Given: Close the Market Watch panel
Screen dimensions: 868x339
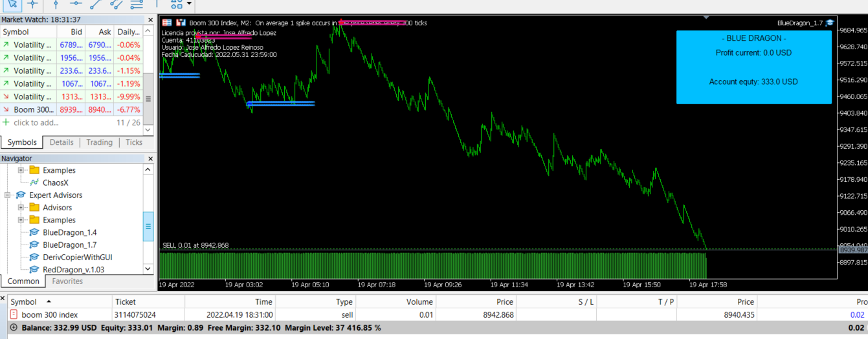Looking at the screenshot, I should click(149, 20).
